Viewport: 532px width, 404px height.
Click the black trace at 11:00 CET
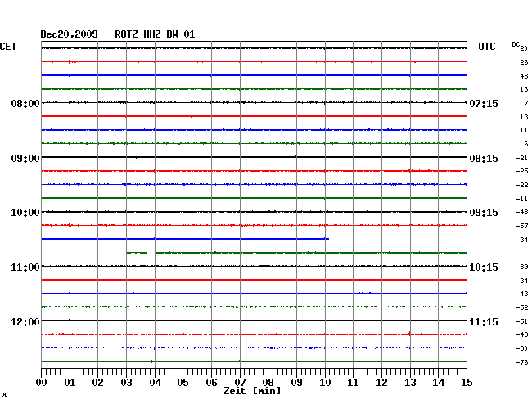tap(254, 266)
